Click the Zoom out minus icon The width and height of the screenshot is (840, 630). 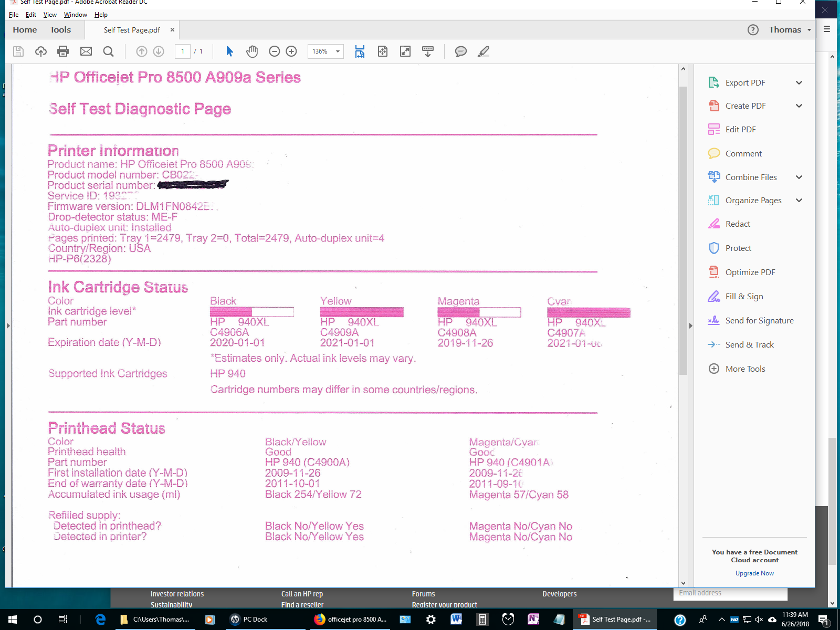[274, 51]
